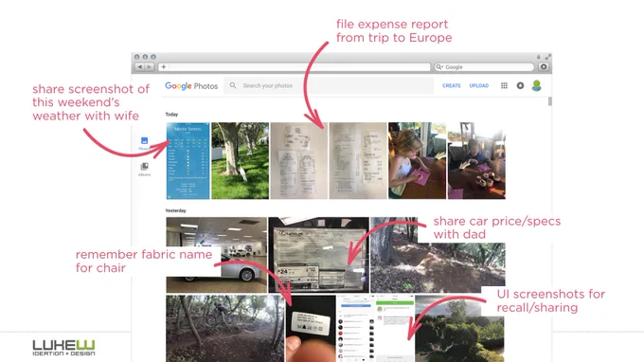Click the CREATE button

click(452, 85)
